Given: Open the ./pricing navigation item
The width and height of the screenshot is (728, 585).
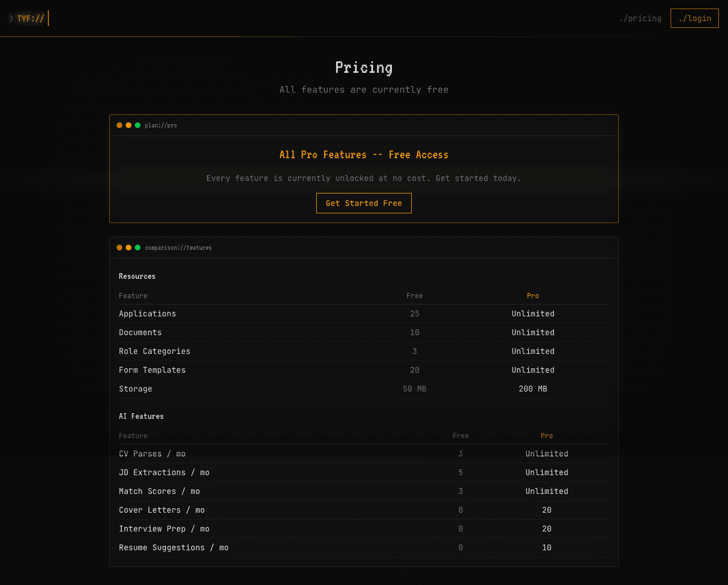Looking at the screenshot, I should (x=640, y=18).
